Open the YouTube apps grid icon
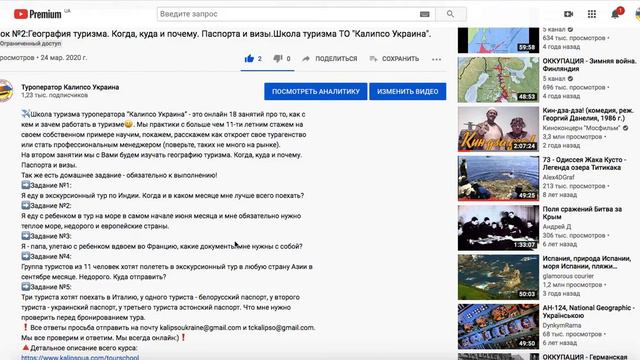Image resolution: width=640 pixels, height=360 pixels. click(x=592, y=14)
